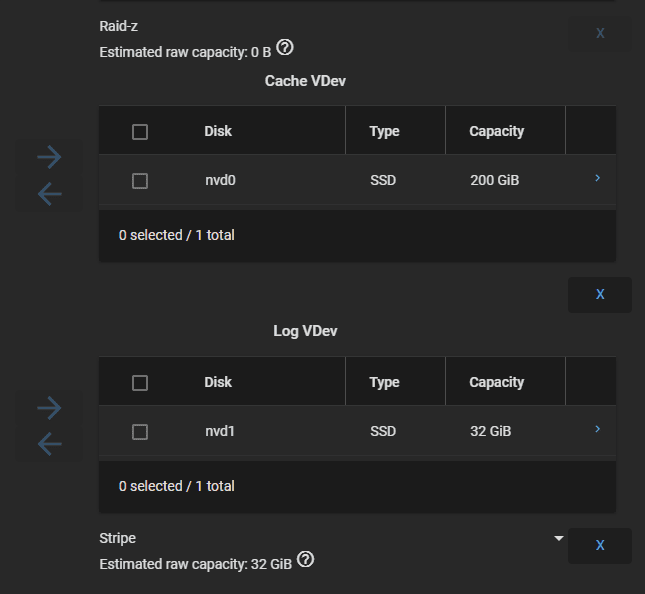645x594 pixels.
Task: Remove the Cache VDev with its X button
Action: tap(600, 295)
